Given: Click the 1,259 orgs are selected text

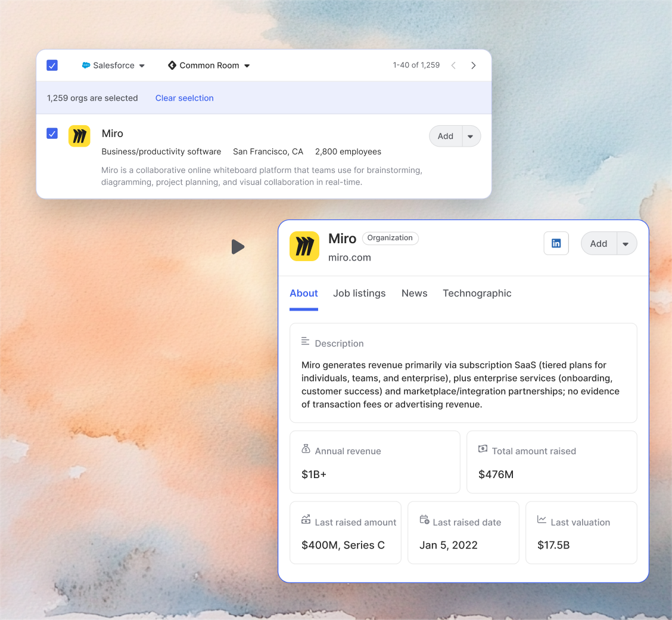Looking at the screenshot, I should coord(92,98).
